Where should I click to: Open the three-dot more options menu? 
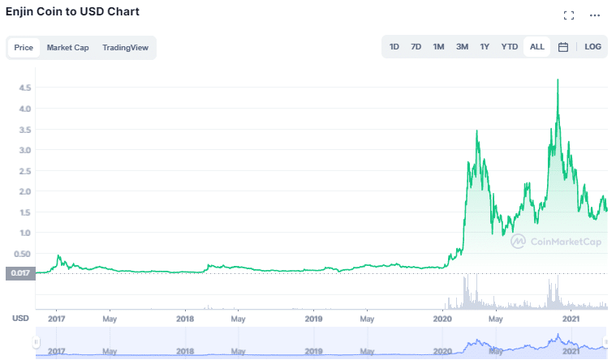595,15
